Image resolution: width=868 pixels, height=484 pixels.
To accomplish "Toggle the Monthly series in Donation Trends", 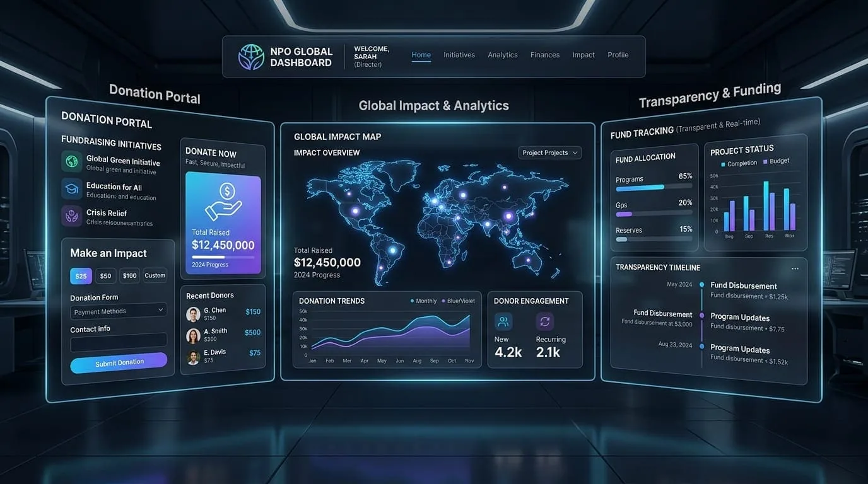I will coord(423,301).
